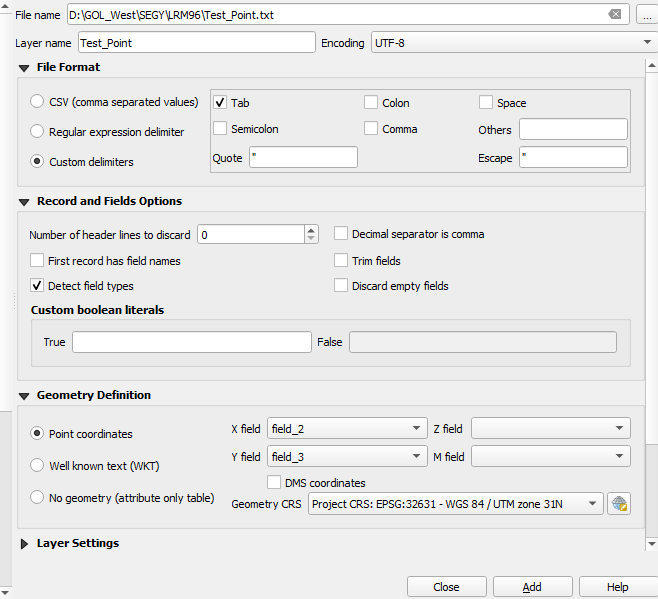658x599 pixels.
Task: Open the Encoding UTF-8 dropdown
Action: (x=512, y=43)
